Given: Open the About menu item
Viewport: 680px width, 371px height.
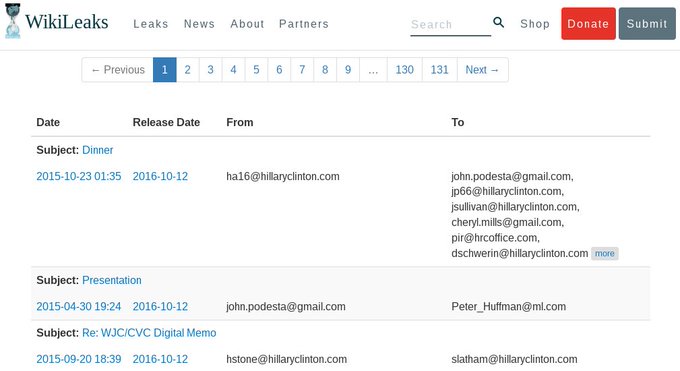Looking at the screenshot, I should pos(247,24).
